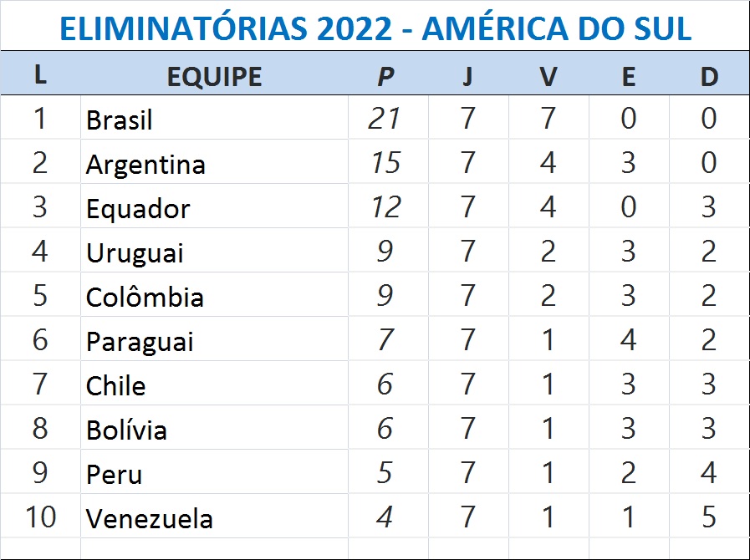Click the P points column header

pyautogui.click(x=385, y=77)
